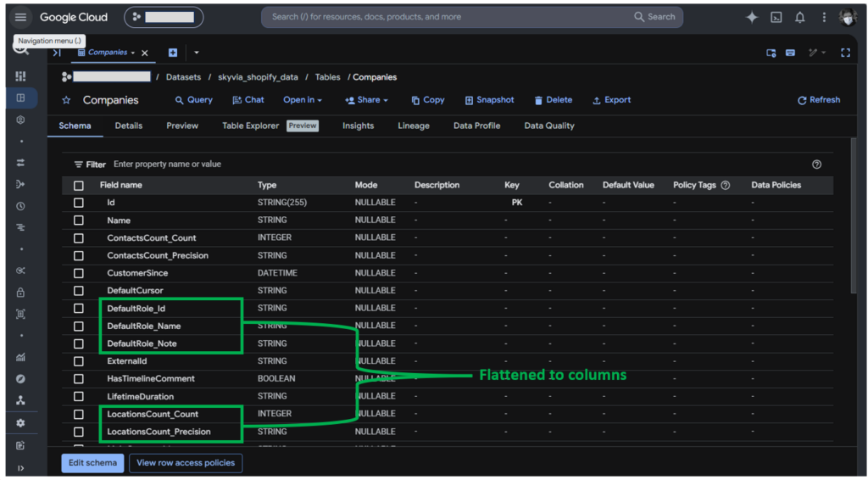Open the Navigation menu hamburger icon
Viewport: 868px width, 480px height.
click(20, 17)
